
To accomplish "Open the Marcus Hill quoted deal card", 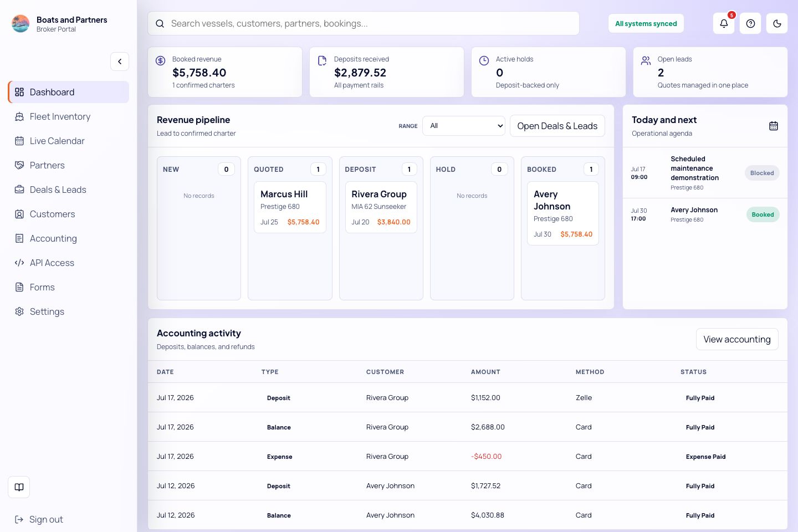I will pos(290,207).
